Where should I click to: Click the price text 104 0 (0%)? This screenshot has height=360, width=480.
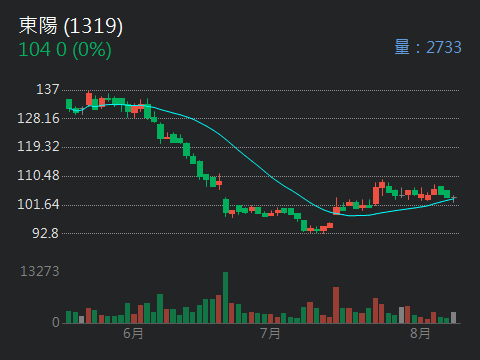tap(65, 50)
